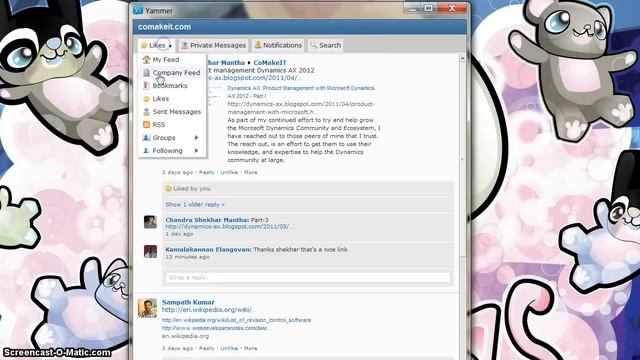This screenshot has width=640, height=360.
Task: Open the webdevelopersnotes.com link
Action: click(x=216, y=328)
